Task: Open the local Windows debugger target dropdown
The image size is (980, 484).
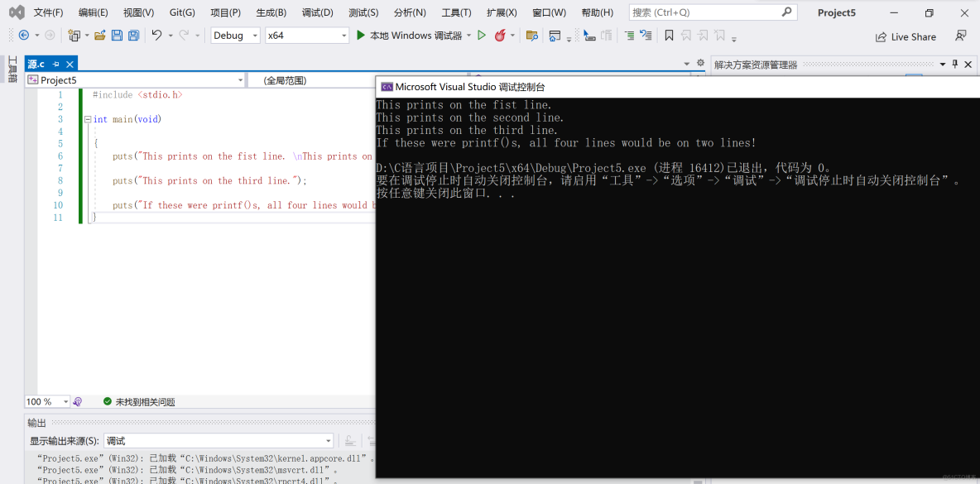Action: click(468, 36)
